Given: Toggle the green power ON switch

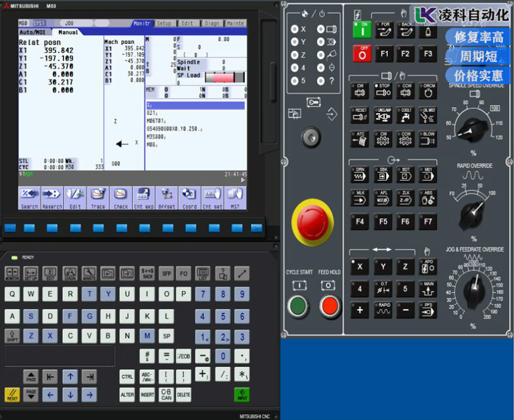Looking at the screenshot, I should click(x=362, y=30).
